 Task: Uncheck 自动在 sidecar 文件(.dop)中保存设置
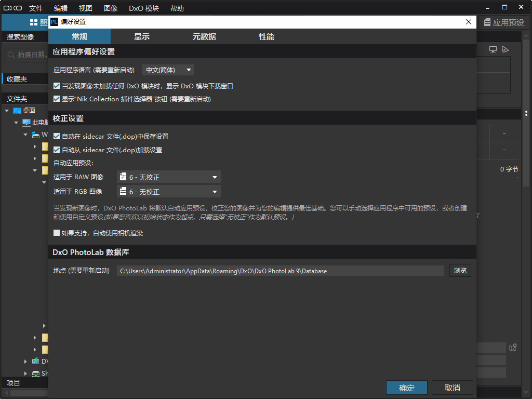56,136
